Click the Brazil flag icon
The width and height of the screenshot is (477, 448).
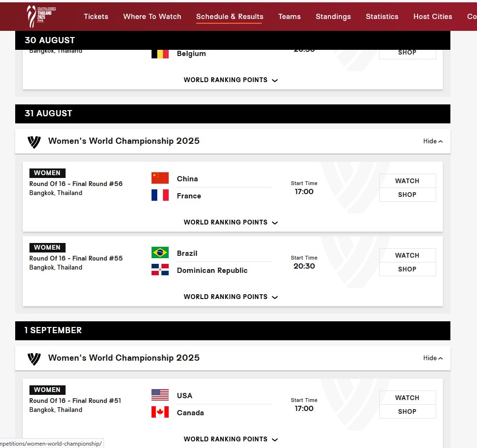pyautogui.click(x=160, y=252)
